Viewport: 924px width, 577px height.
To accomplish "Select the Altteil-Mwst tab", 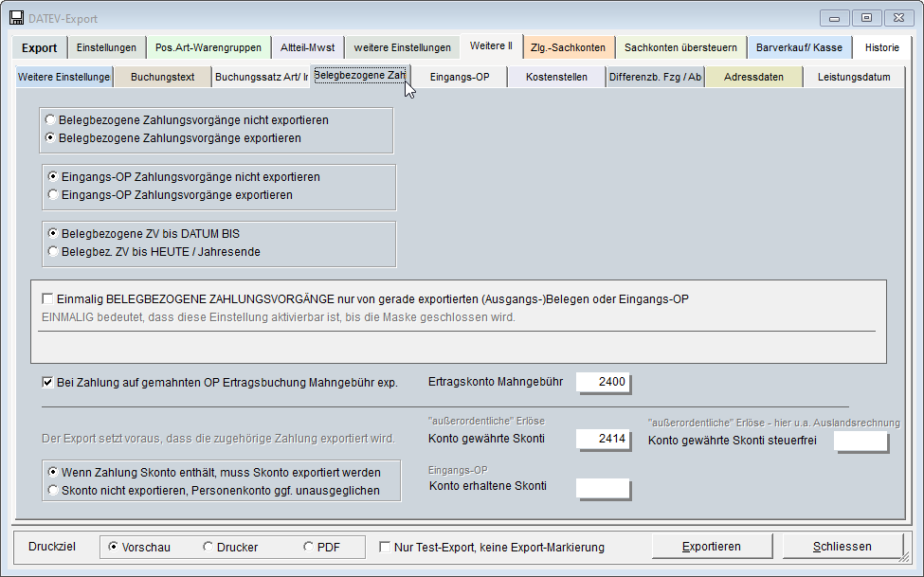I will (x=308, y=47).
